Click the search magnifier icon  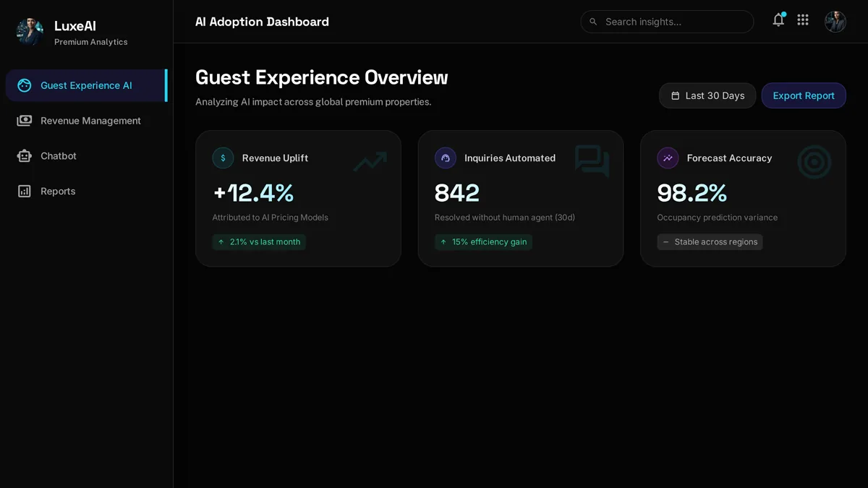click(x=593, y=22)
